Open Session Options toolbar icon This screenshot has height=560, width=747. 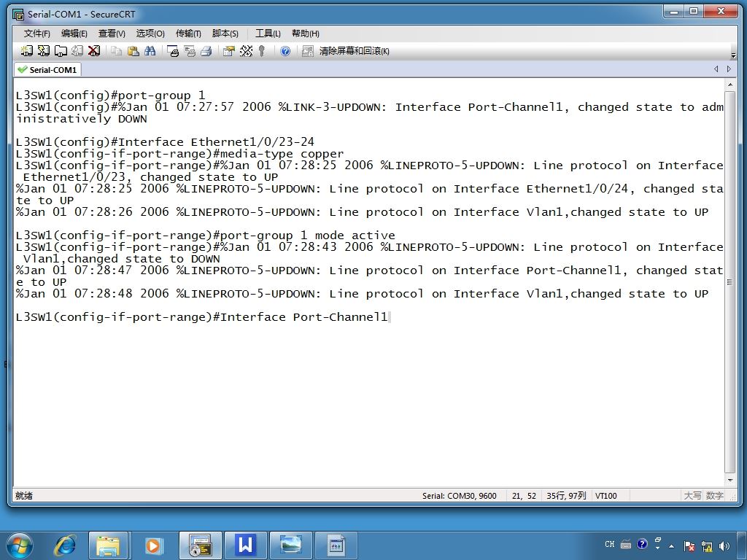tap(229, 51)
